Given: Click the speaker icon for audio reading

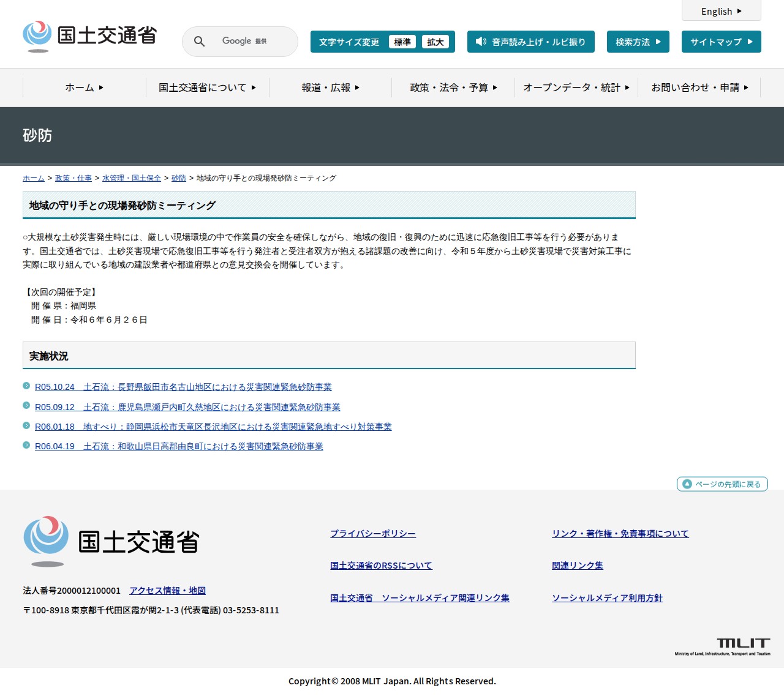Looking at the screenshot, I should pos(481,42).
